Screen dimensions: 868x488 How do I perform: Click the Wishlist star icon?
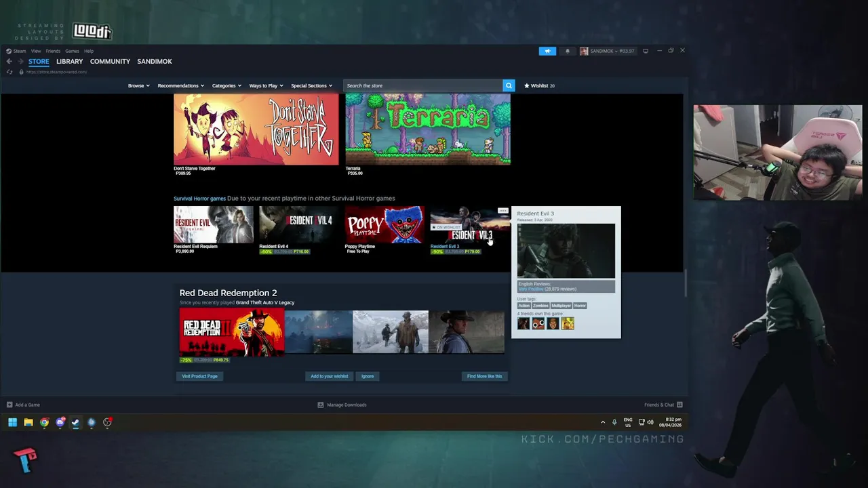pos(527,86)
